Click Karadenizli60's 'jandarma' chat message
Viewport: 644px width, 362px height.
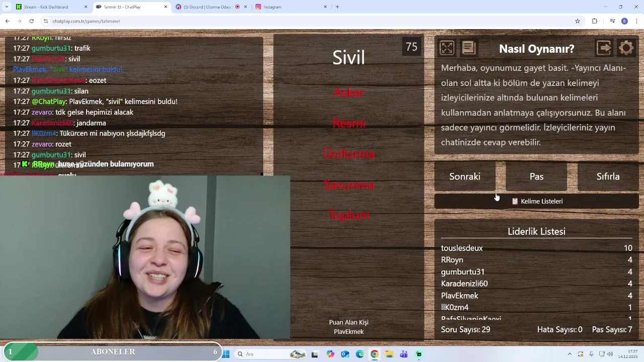click(x=91, y=123)
